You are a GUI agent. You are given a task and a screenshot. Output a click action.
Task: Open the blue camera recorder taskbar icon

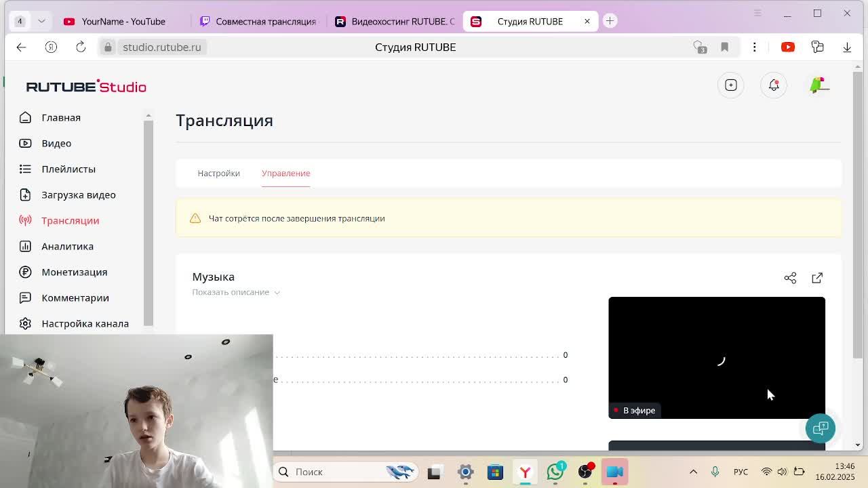[x=614, y=472]
